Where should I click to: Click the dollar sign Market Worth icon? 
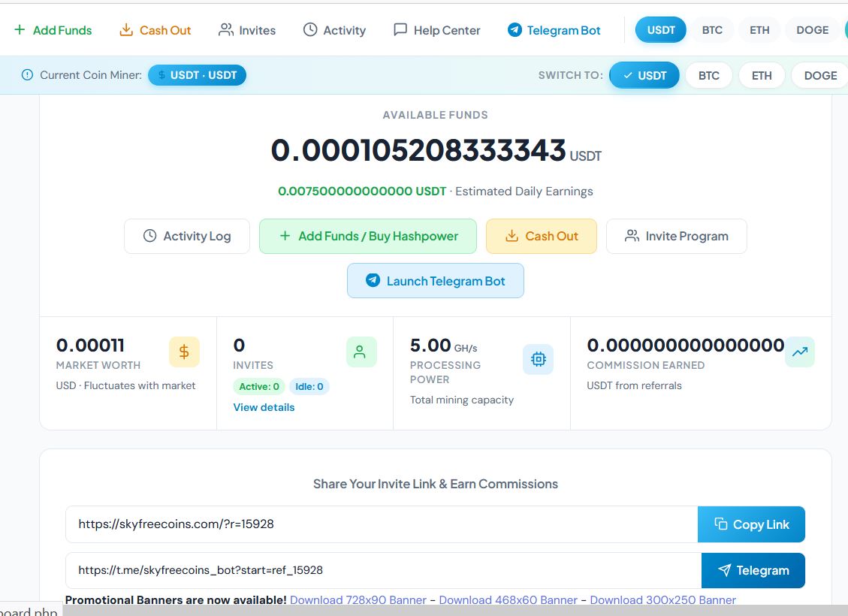[x=184, y=352]
